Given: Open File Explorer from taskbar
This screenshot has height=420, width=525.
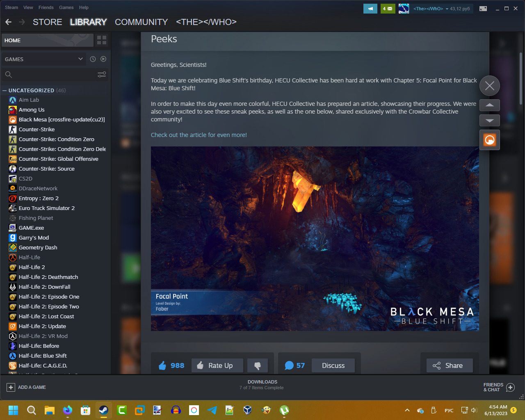Looking at the screenshot, I should (50, 410).
